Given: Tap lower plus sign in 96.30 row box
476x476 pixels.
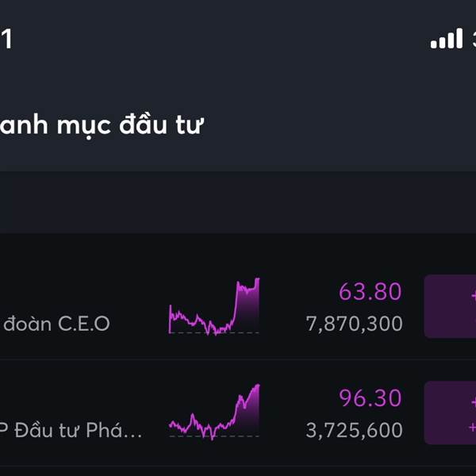Looking at the screenshot, I should (x=473, y=427).
